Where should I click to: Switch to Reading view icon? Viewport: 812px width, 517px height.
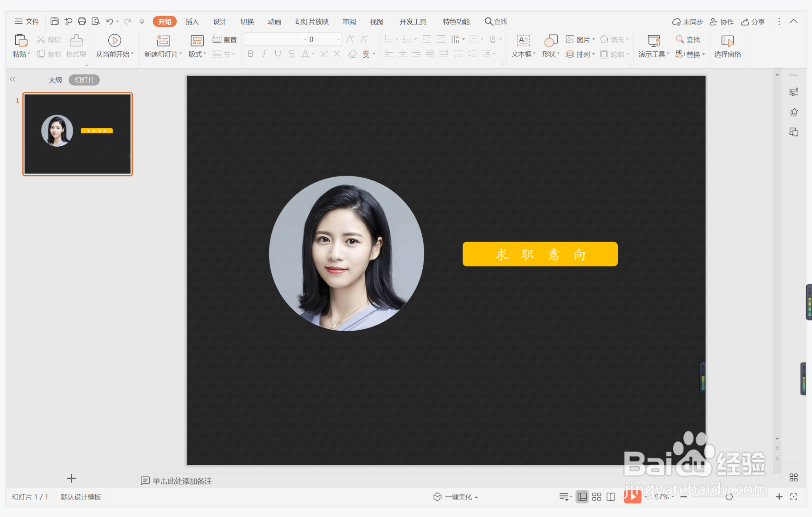(611, 497)
